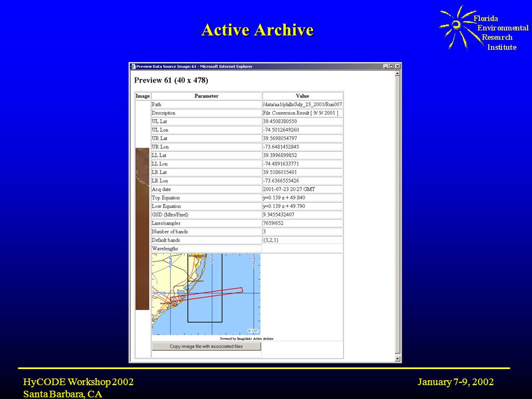
Task: Select LR Lon value -73.6366555426
Action: (281, 181)
